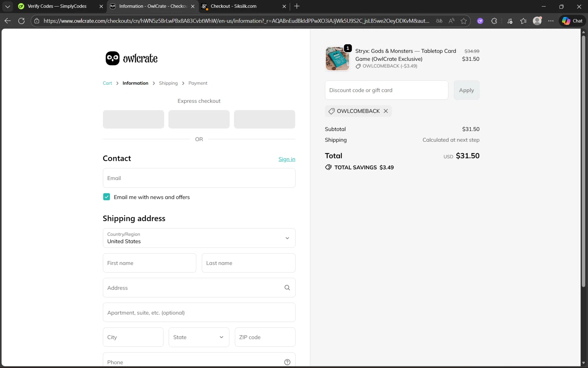Image resolution: width=588 pixels, height=368 pixels.
Task: Click phone help question mark icon
Action: pos(287,362)
